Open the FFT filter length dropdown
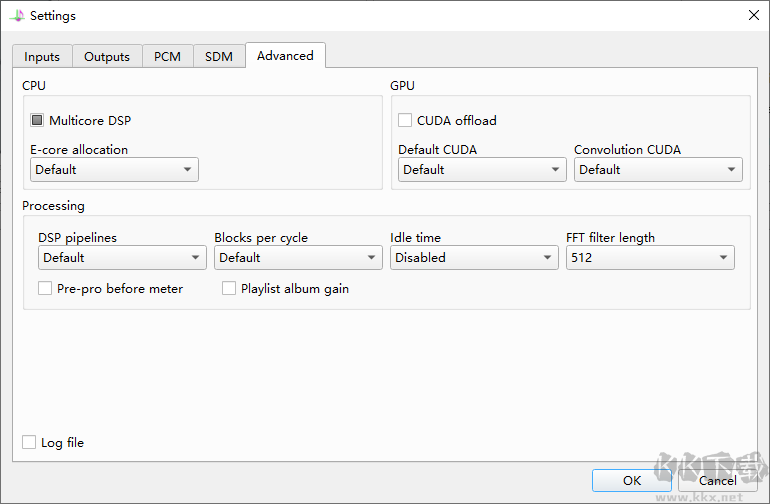The image size is (770, 504). coord(650,258)
